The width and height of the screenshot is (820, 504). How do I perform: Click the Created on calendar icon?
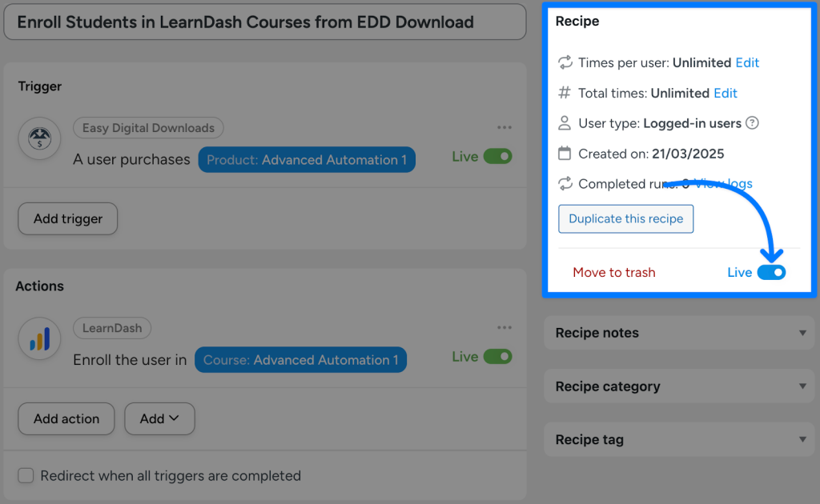[565, 153]
